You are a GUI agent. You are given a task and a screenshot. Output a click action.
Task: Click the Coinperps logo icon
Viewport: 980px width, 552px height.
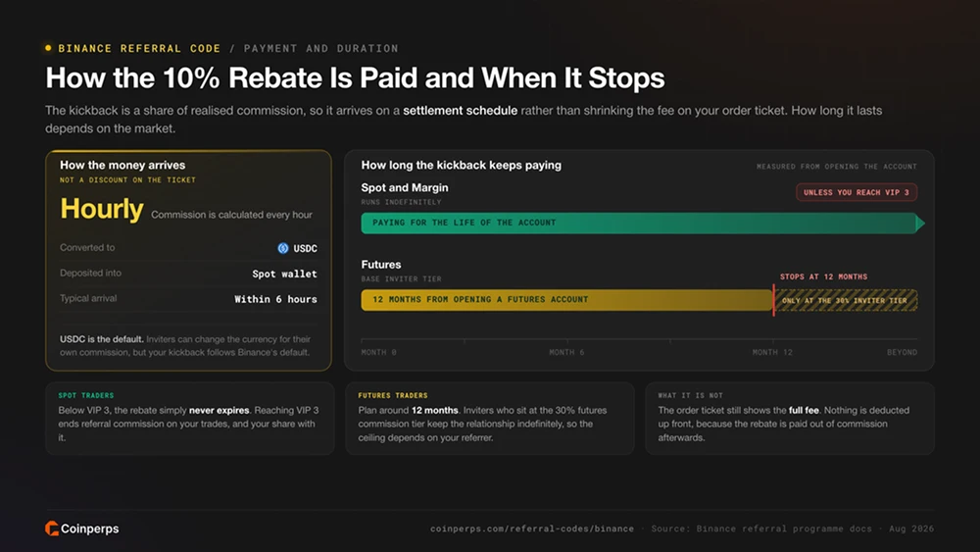pyautogui.click(x=52, y=528)
